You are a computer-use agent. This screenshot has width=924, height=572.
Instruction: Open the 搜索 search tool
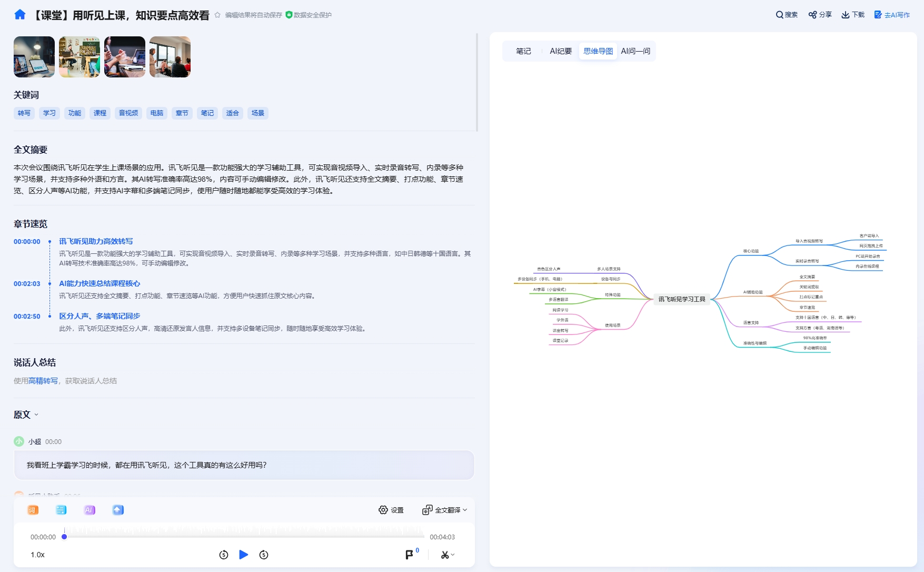coord(787,15)
